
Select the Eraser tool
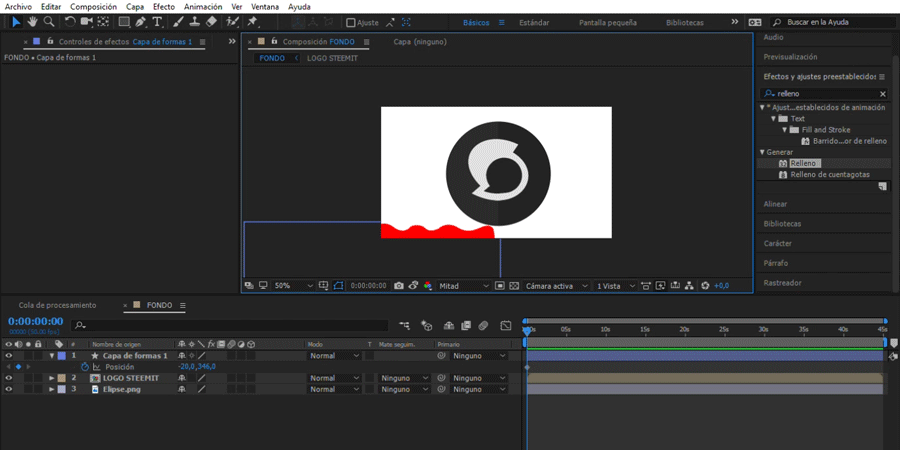211,22
